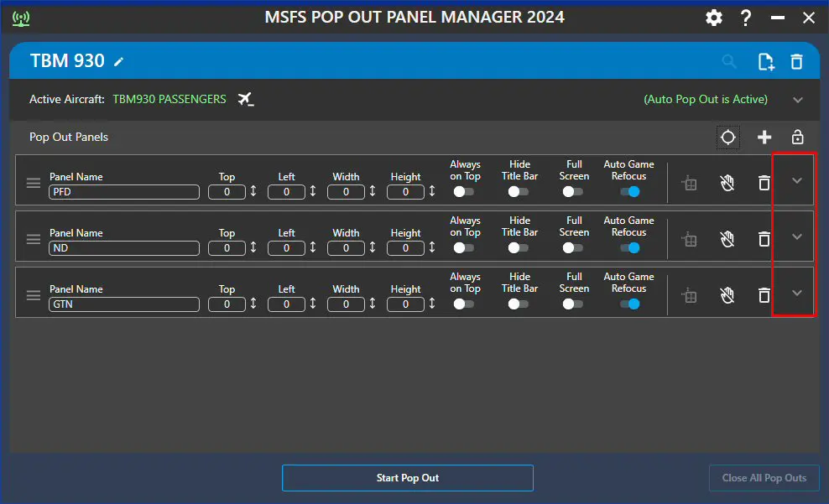Viewport: 829px width, 504px height.
Task: Focus the ND Top field
Action: click(227, 247)
